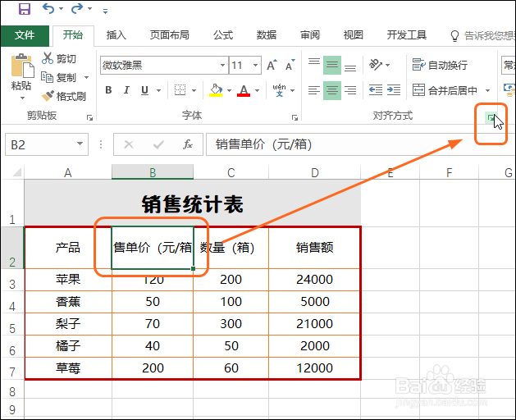Screen dimensions: 516x420
Task: Toggle align right icon
Action: click(350, 90)
